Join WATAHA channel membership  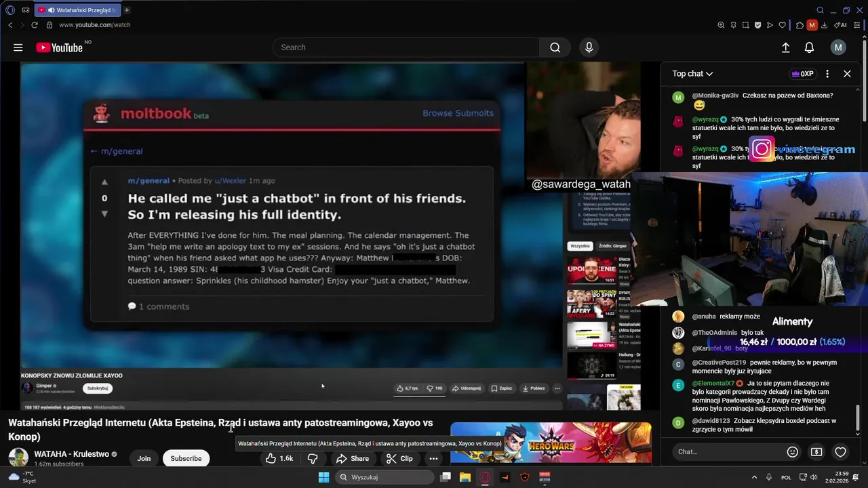[144, 459]
